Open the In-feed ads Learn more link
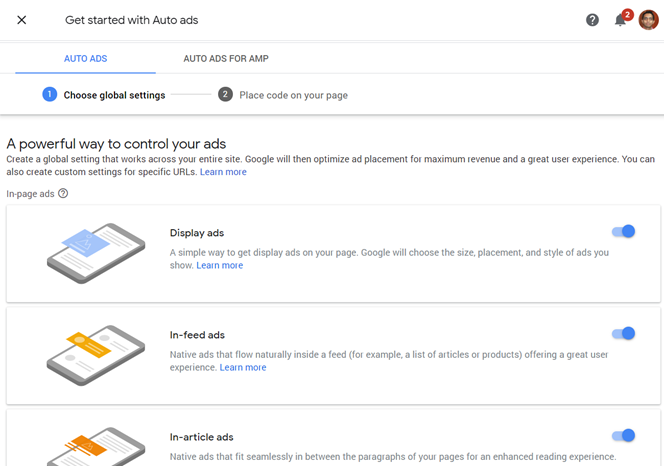The width and height of the screenshot is (664, 466). (x=243, y=367)
